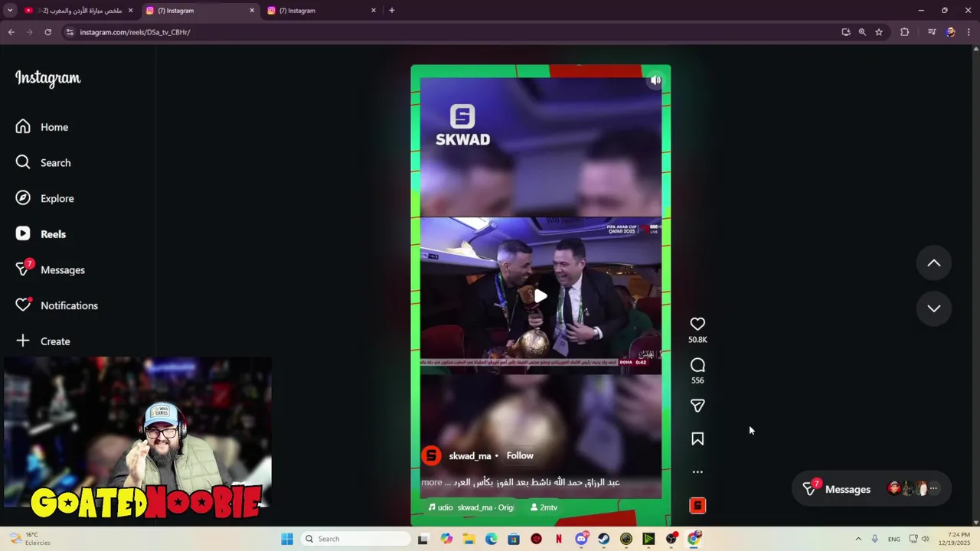Expand the caption with 'more'
980x551 pixels.
pos(431,482)
